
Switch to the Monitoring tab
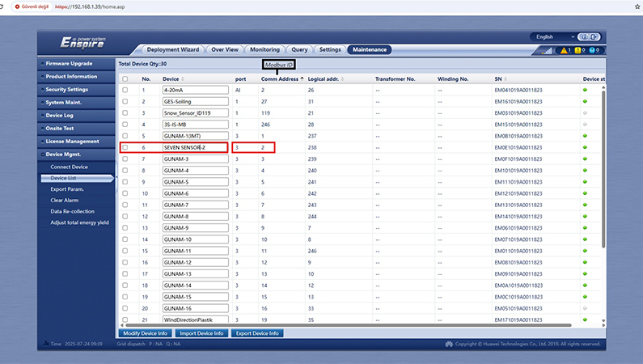264,49
